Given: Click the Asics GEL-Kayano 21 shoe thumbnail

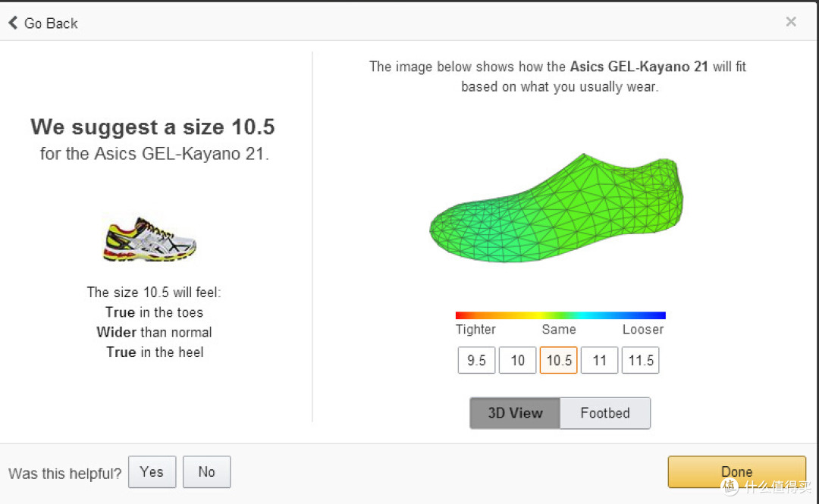Looking at the screenshot, I should (x=150, y=239).
